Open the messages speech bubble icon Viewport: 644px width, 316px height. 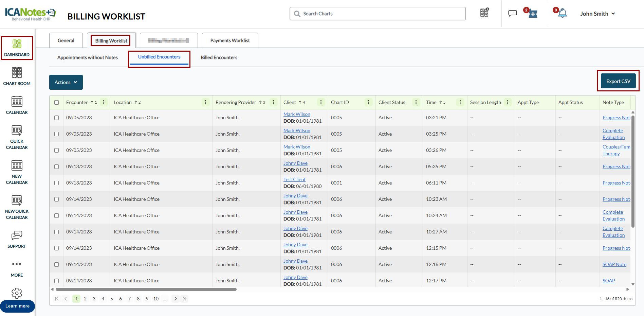pos(512,14)
